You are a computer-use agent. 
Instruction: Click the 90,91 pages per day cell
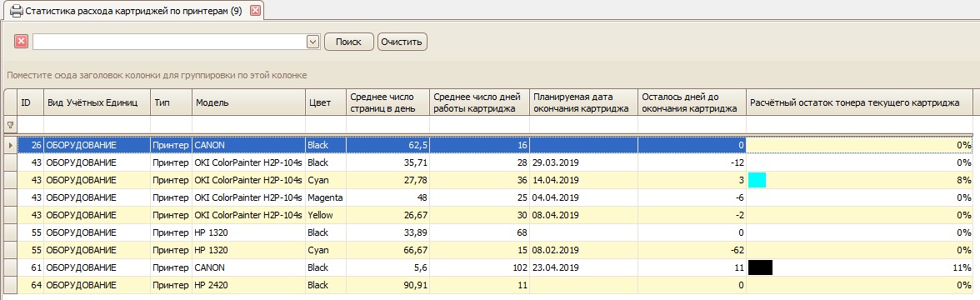(x=388, y=285)
